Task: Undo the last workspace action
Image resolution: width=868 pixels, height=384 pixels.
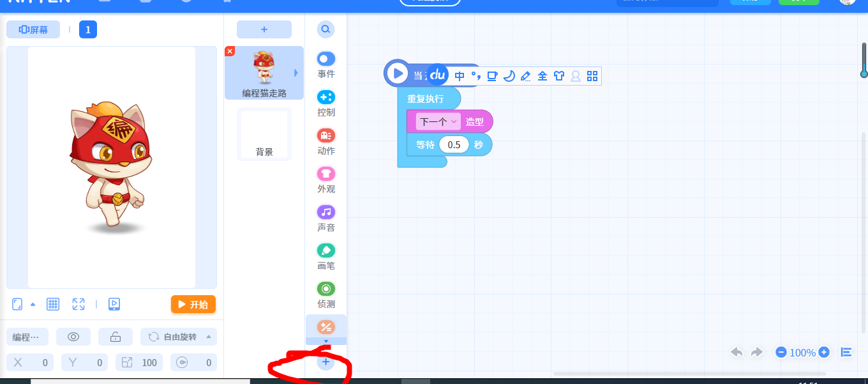Action: coord(737,352)
